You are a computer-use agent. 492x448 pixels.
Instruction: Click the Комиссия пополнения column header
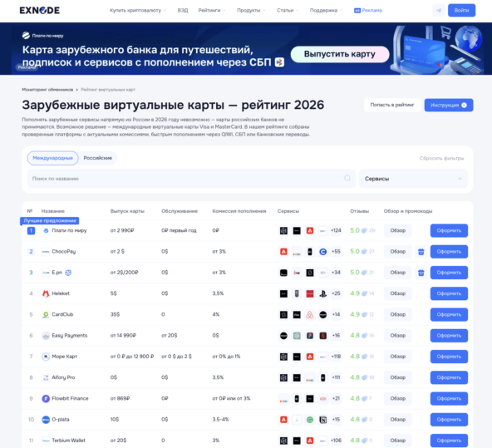click(x=239, y=211)
